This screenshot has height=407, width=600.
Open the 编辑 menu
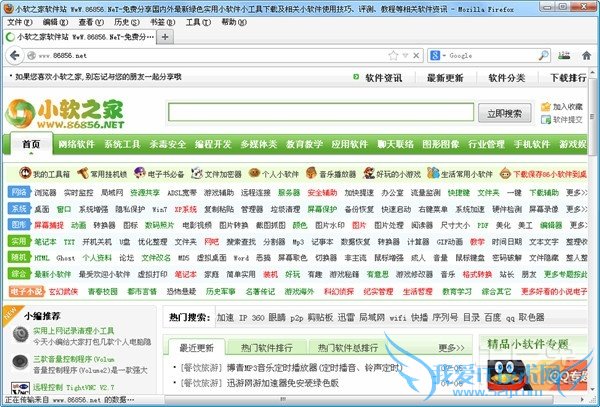[55, 22]
